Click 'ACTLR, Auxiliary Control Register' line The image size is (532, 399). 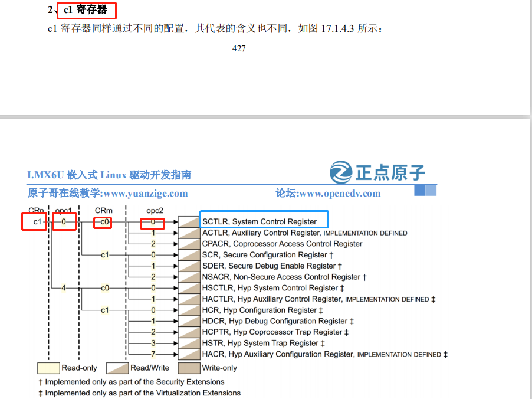[x=305, y=233]
